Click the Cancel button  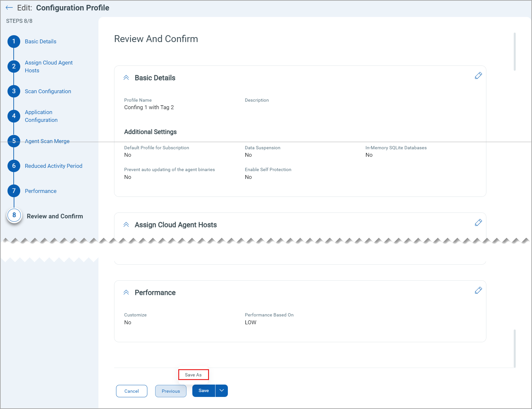(132, 391)
